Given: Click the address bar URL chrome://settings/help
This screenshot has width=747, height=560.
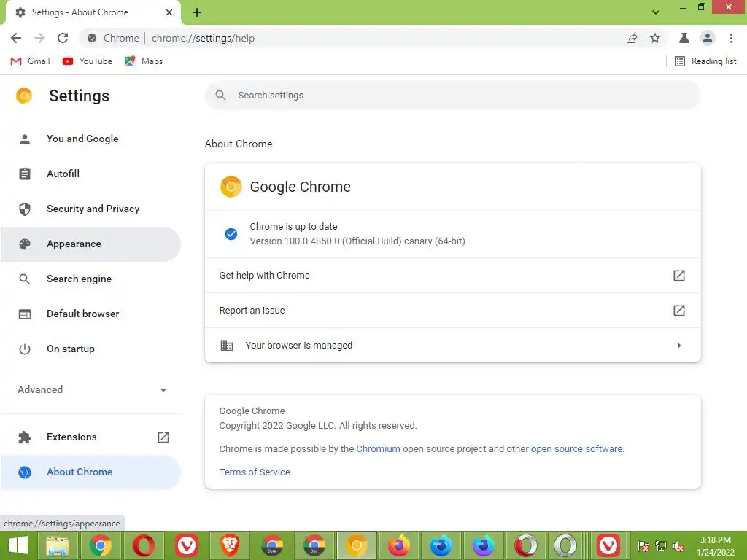Looking at the screenshot, I should coord(203,38).
